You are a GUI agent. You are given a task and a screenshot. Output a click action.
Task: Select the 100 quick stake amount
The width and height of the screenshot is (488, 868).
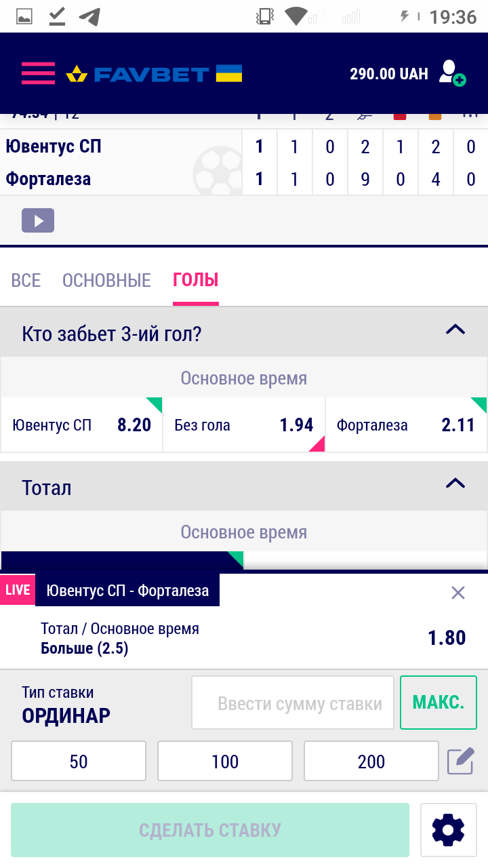(224, 761)
